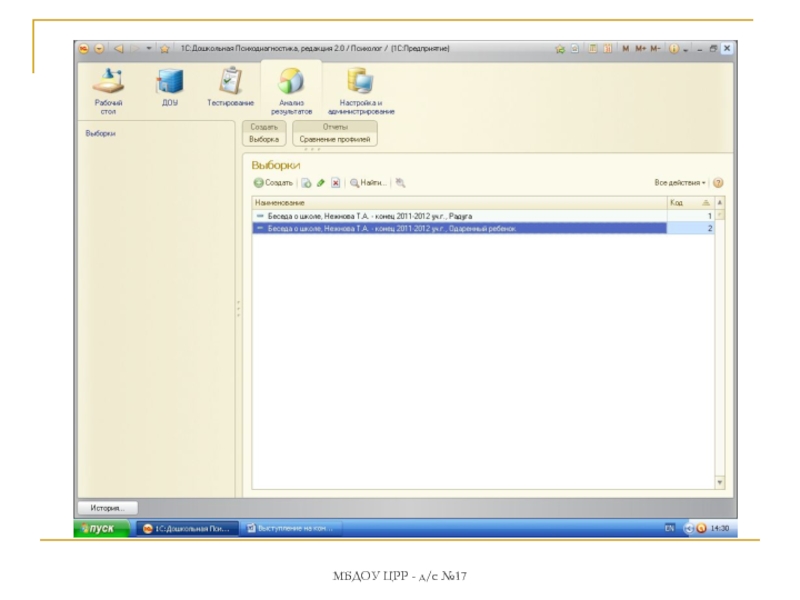Image resolution: width=800 pixels, height=600 pixels.
Task: Copy the selected item via copy icon
Action: point(306,183)
